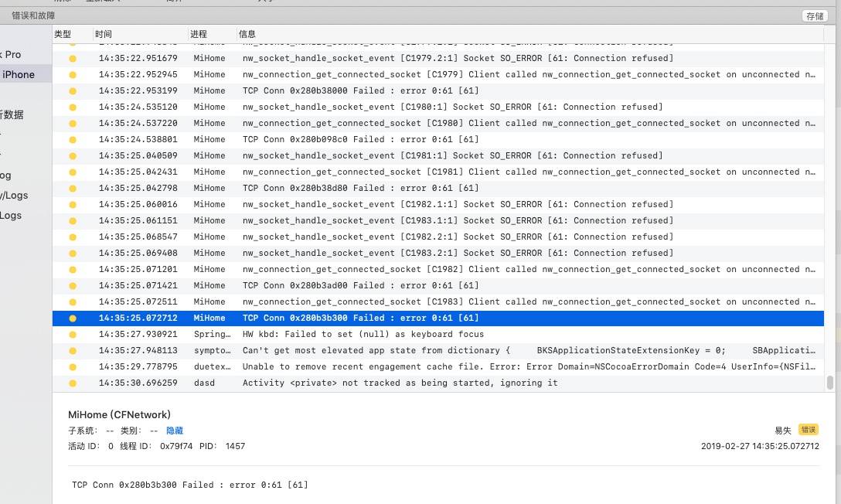Click yellow fault icon on duetexpertd cache error row
This screenshot has height=504, width=841.
[x=72, y=366]
